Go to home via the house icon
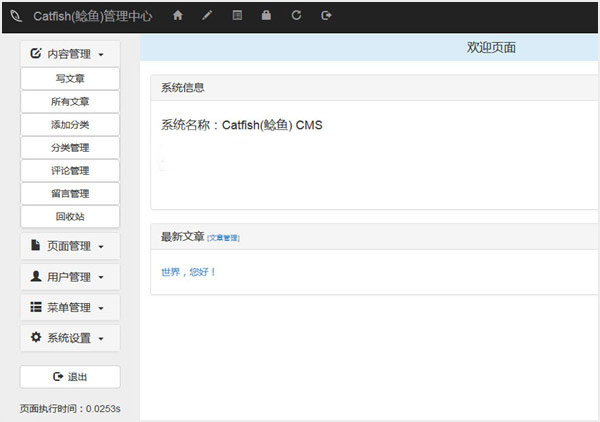Image resolution: width=600 pixels, height=422 pixels. pyautogui.click(x=178, y=15)
